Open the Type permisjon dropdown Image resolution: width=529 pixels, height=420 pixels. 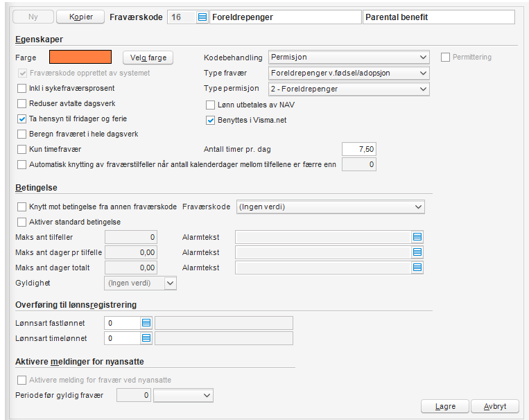click(423, 89)
